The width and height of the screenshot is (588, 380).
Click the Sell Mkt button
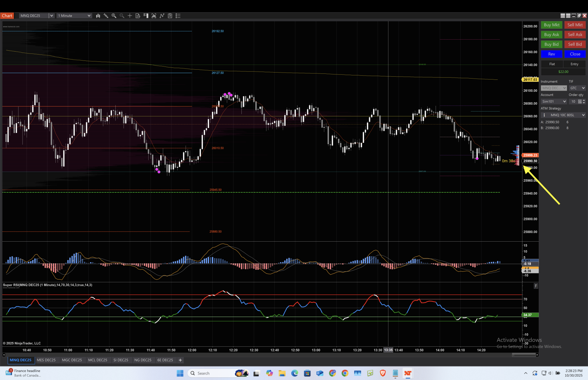[575, 25]
